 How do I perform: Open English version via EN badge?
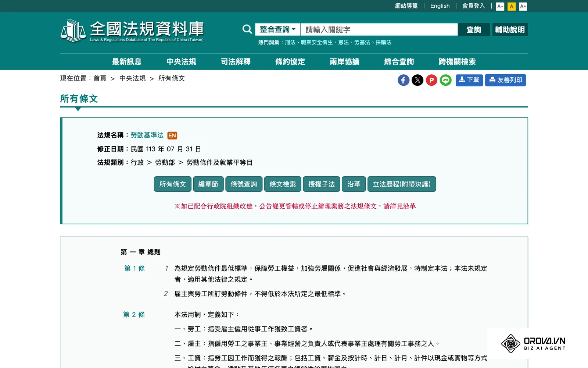[x=172, y=135]
